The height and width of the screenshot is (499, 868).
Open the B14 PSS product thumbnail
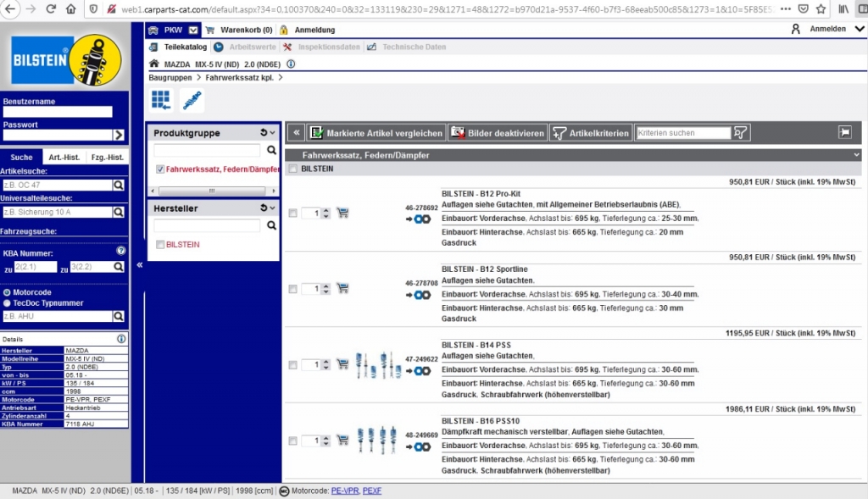click(x=378, y=364)
